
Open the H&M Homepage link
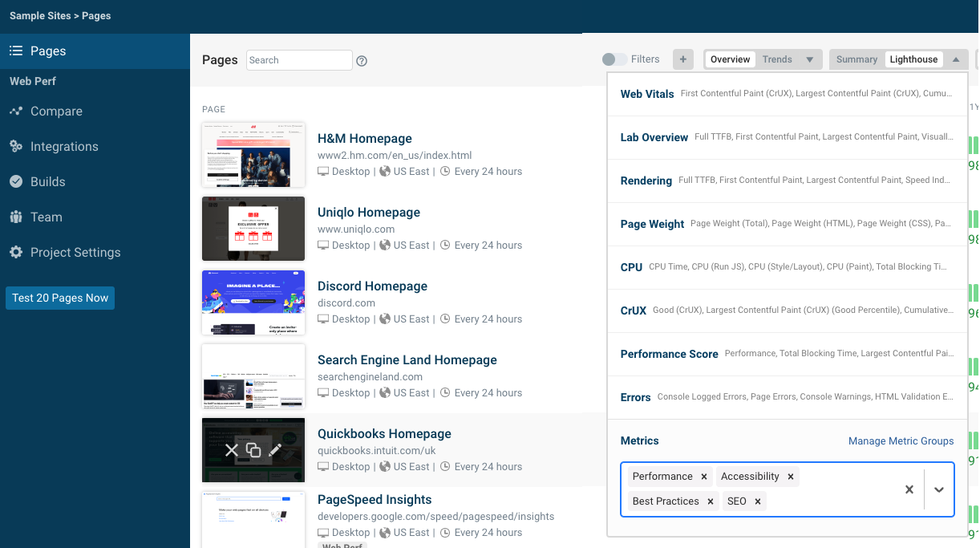pyautogui.click(x=365, y=139)
